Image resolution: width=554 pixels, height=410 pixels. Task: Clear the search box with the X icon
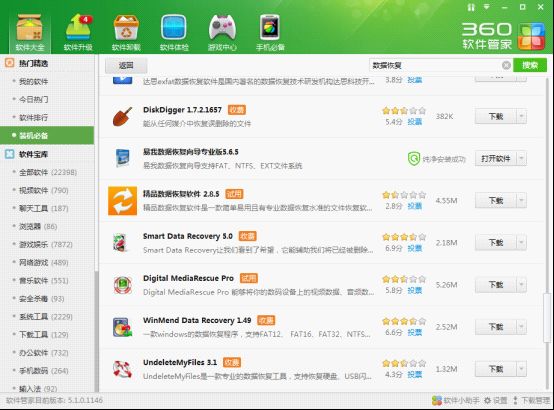click(506, 65)
